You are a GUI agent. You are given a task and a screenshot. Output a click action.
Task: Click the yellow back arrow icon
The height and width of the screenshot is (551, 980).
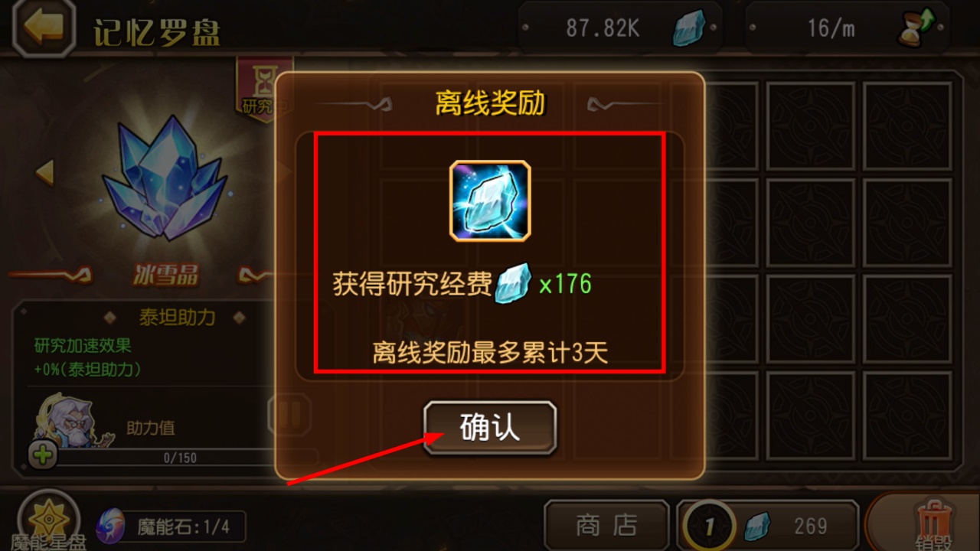point(44,28)
